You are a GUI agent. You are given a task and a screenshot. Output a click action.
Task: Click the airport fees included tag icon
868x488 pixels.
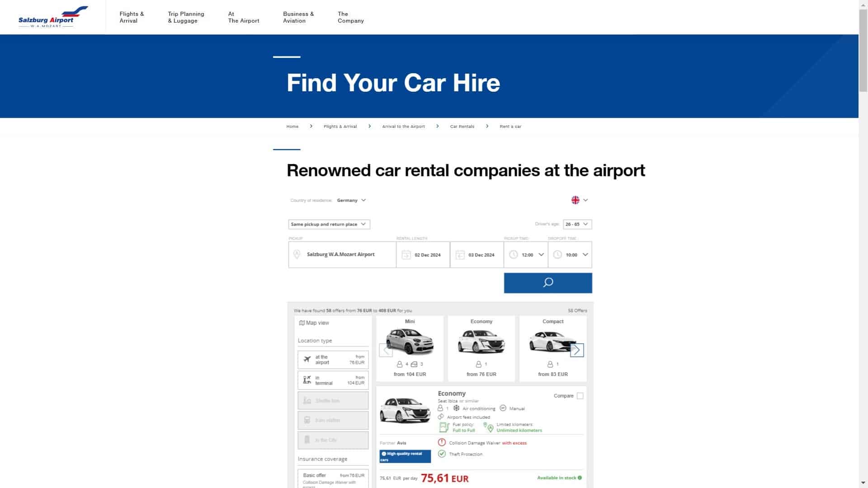(x=441, y=417)
